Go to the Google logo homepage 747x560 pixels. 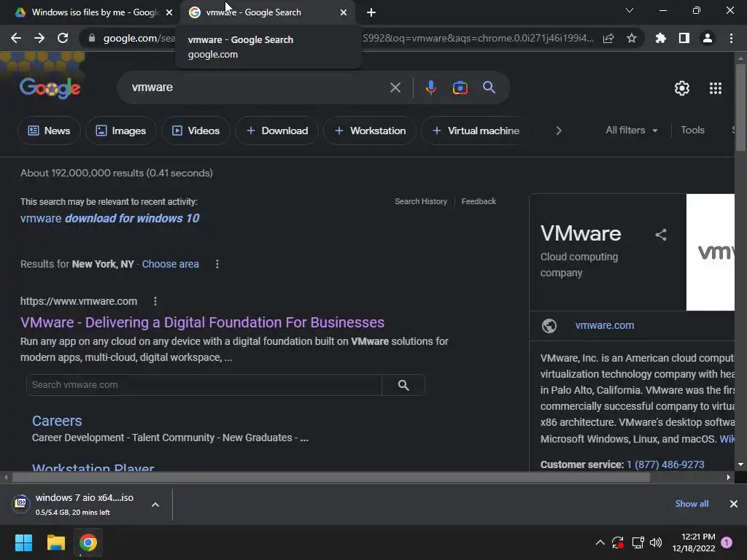coord(50,88)
